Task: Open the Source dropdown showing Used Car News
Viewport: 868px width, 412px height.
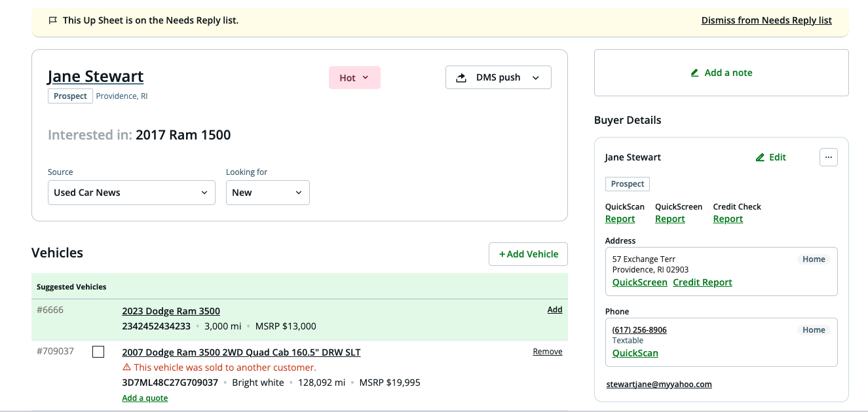Action: click(x=131, y=193)
